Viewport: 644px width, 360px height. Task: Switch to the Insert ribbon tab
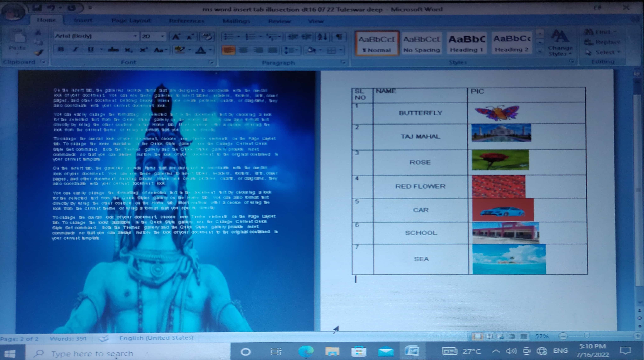pos(83,20)
